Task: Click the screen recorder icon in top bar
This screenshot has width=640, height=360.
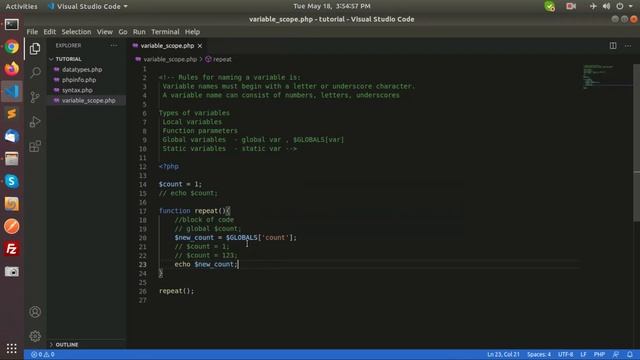Action: pos(571,7)
